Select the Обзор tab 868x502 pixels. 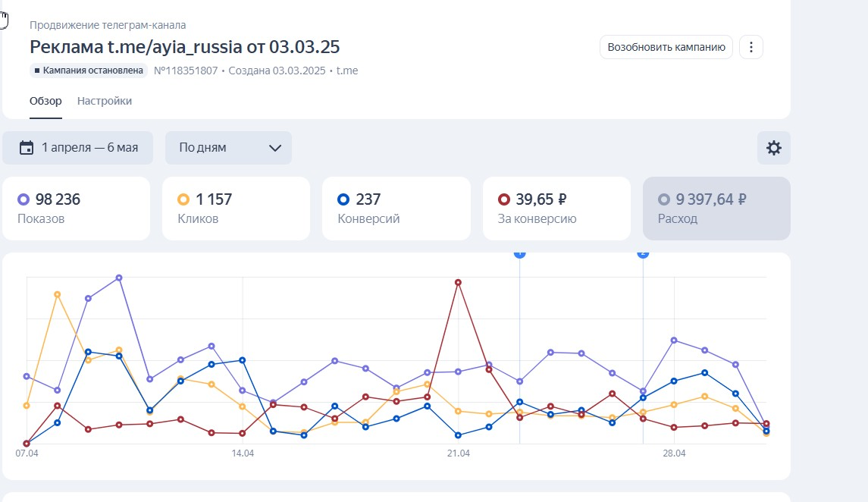[45, 101]
